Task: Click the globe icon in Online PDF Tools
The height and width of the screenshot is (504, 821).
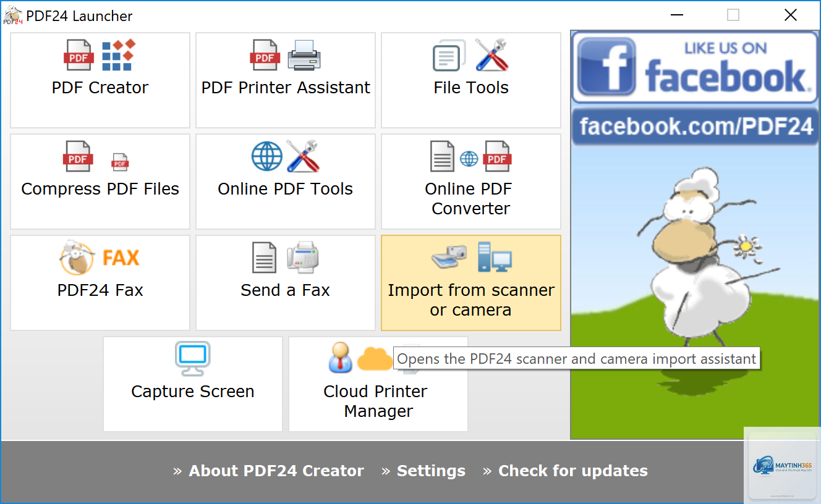Action: tap(267, 156)
